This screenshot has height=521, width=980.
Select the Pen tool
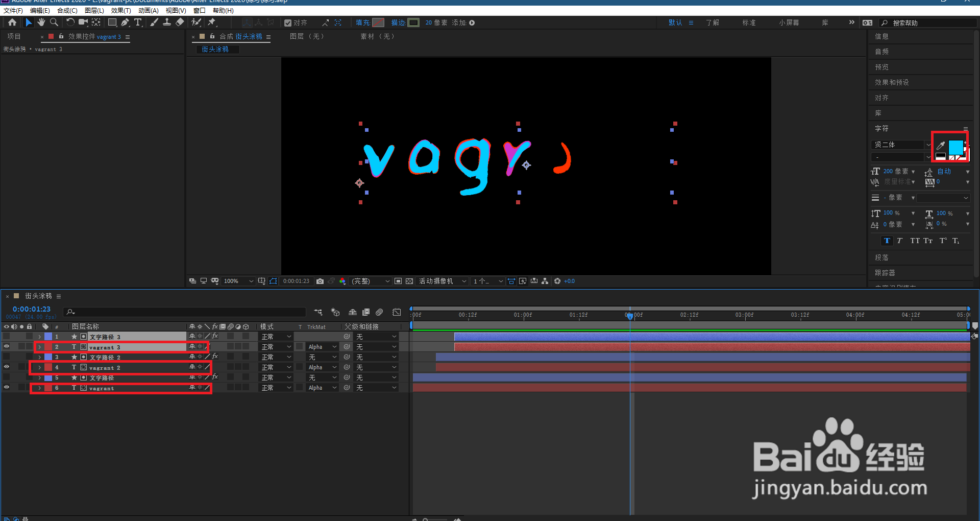coord(125,22)
